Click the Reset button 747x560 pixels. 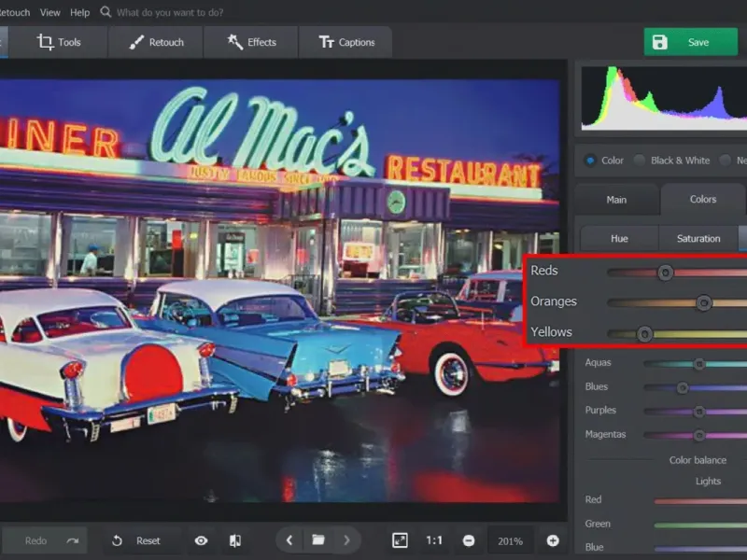[x=136, y=540]
